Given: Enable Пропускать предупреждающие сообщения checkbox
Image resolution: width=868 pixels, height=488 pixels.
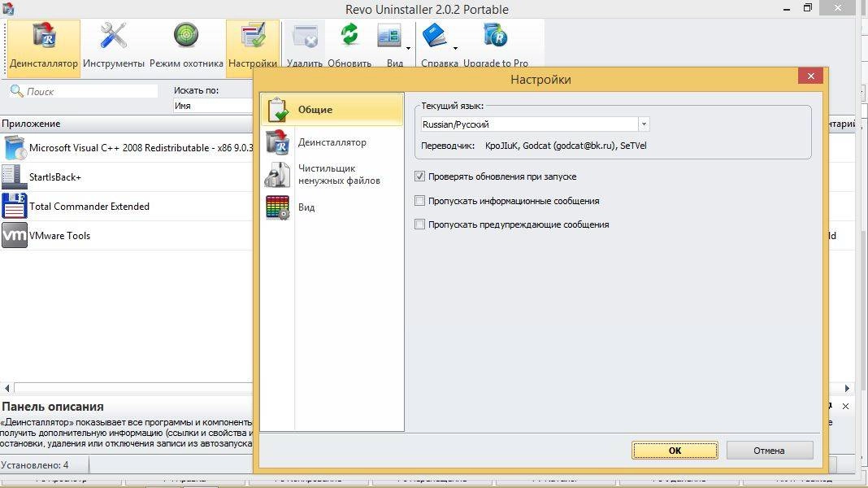Looking at the screenshot, I should [x=419, y=224].
